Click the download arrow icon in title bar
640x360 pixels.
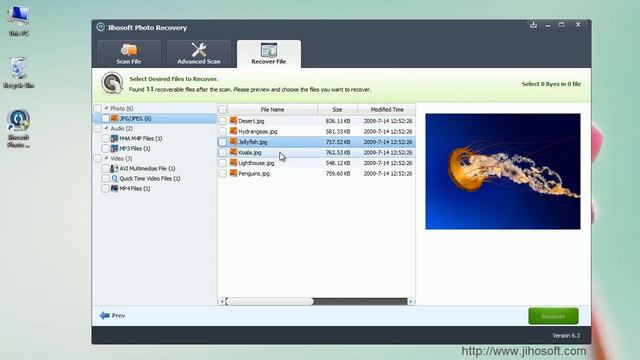click(533, 25)
